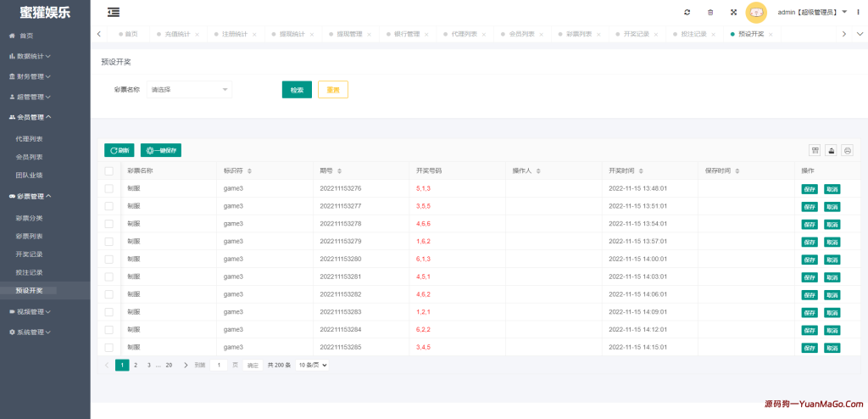Tick the checkbox for period 202211153276

pyautogui.click(x=108, y=188)
